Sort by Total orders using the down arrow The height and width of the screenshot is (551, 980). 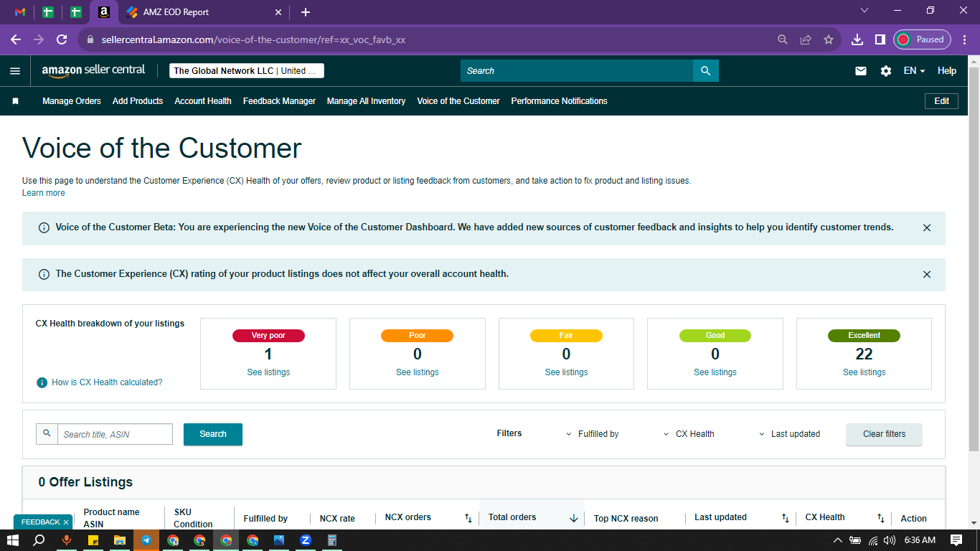point(574,518)
